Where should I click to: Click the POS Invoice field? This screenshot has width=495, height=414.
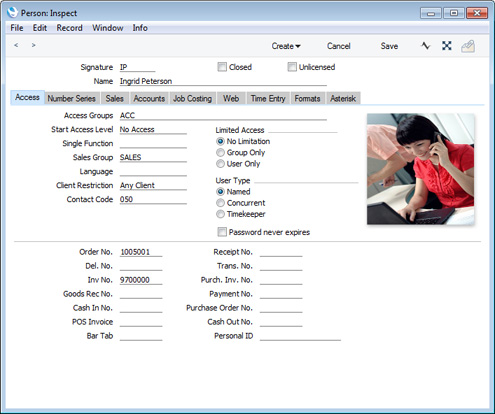(x=141, y=322)
